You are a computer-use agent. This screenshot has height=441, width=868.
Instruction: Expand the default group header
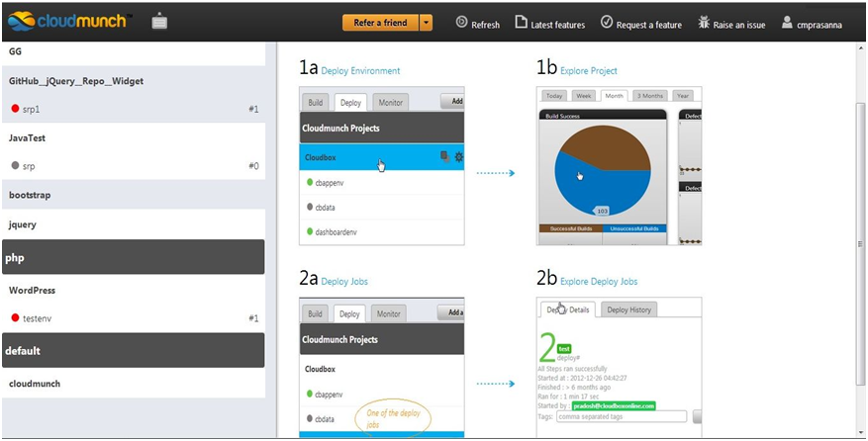point(134,350)
